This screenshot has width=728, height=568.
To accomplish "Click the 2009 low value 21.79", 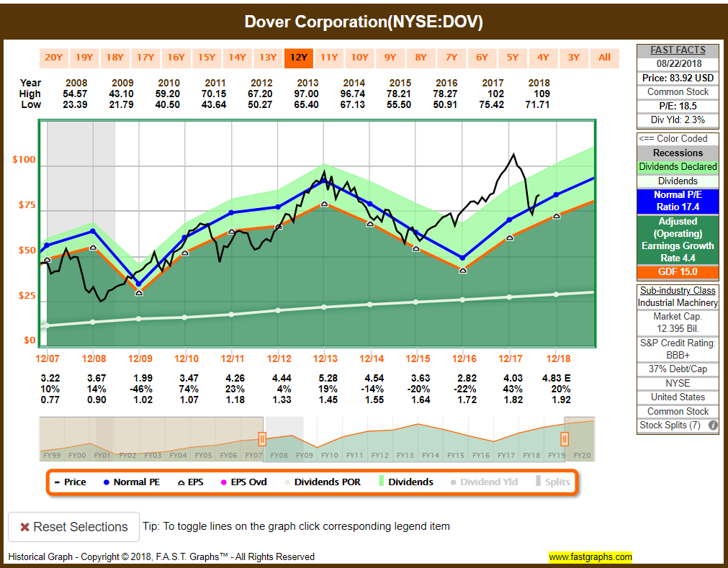I will coord(121,105).
